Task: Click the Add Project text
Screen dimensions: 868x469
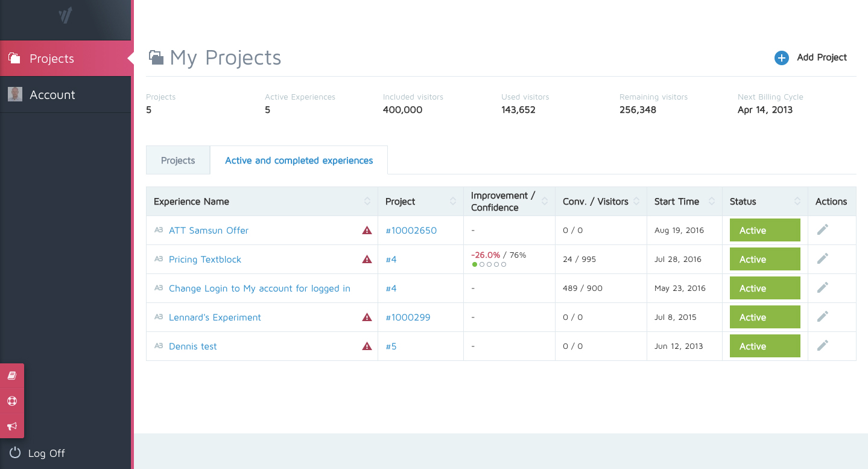Action: (x=822, y=57)
